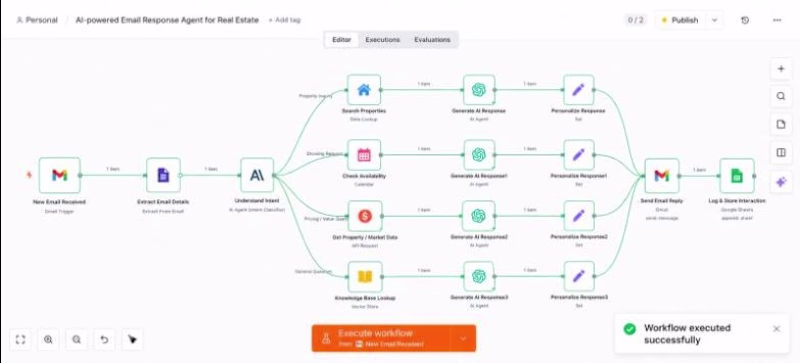Viewport: 800px width, 363px height.
Task: Click the Execute workflow button
Action: pyautogui.click(x=381, y=338)
